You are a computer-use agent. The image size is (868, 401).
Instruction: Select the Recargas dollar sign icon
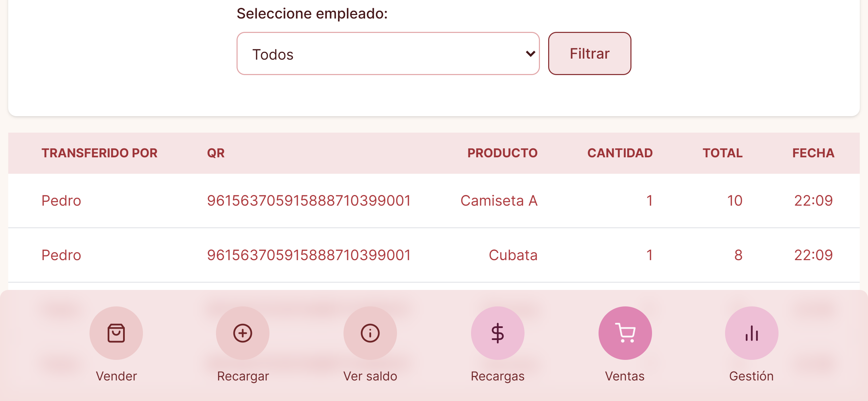click(x=498, y=333)
